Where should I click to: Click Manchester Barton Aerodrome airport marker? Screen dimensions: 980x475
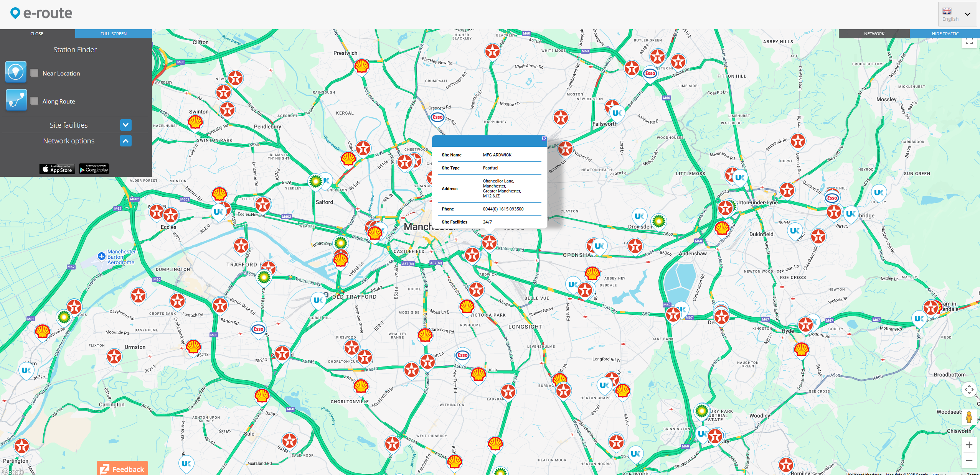click(x=101, y=256)
